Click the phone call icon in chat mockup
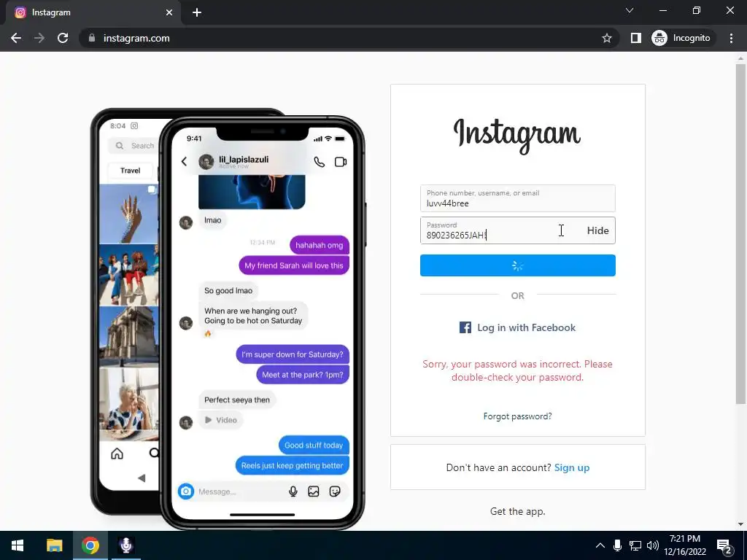 click(x=319, y=162)
